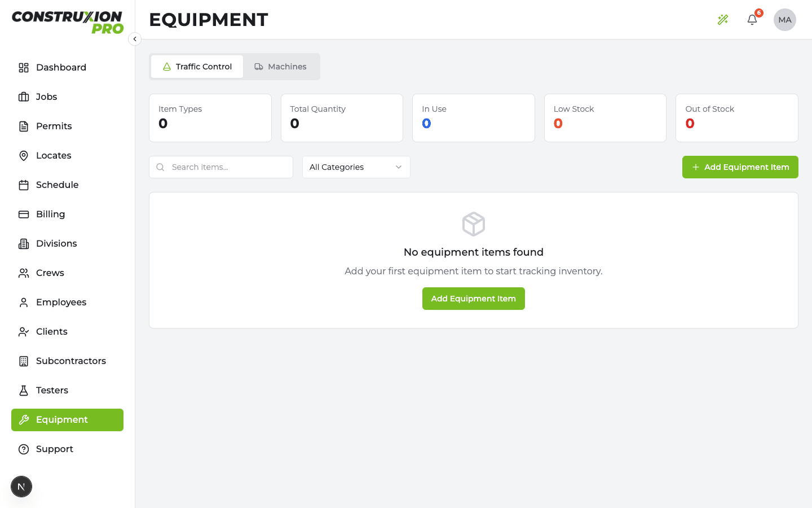Screen dimensions: 812x508
Task: Switch to the Traffic Control tab
Action: click(x=197, y=67)
